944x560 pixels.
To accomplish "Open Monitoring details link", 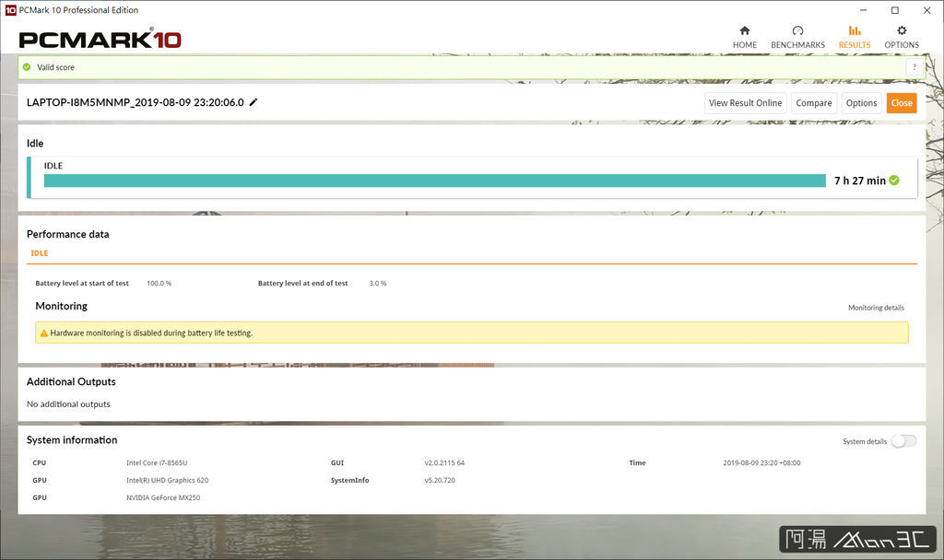I will tap(876, 308).
